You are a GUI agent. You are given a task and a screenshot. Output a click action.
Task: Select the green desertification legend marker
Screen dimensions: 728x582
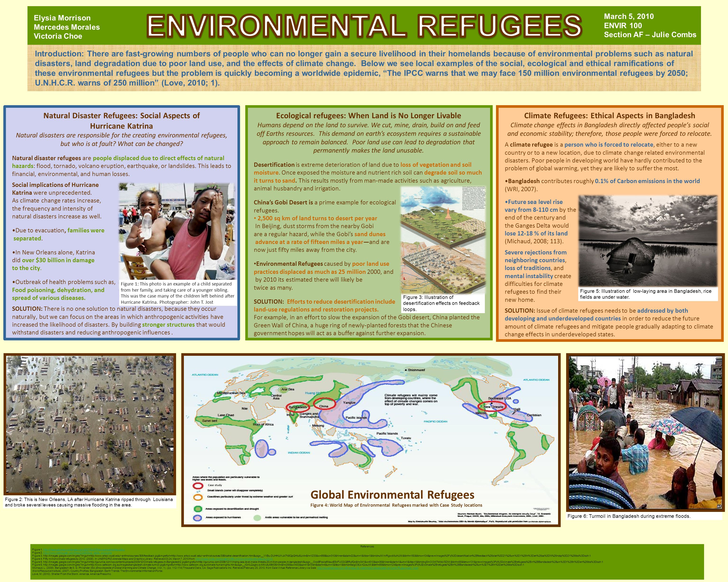198,509
